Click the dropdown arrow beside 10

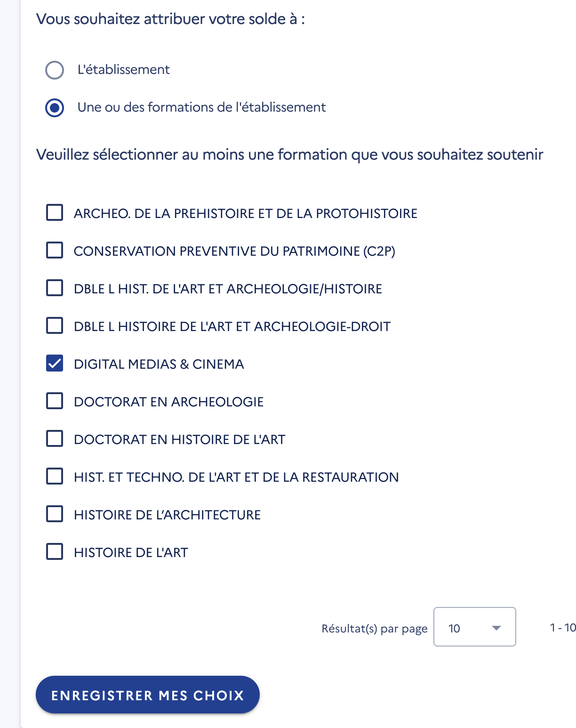click(496, 628)
